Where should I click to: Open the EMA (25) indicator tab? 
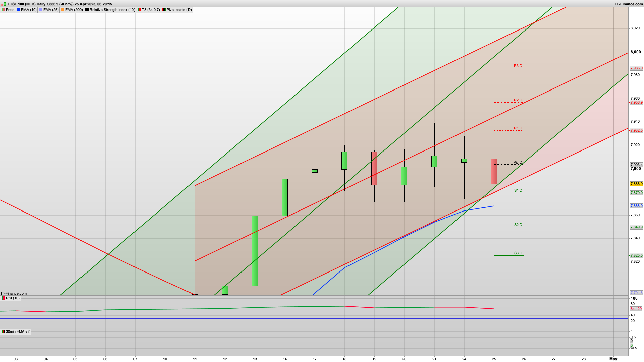click(x=49, y=10)
